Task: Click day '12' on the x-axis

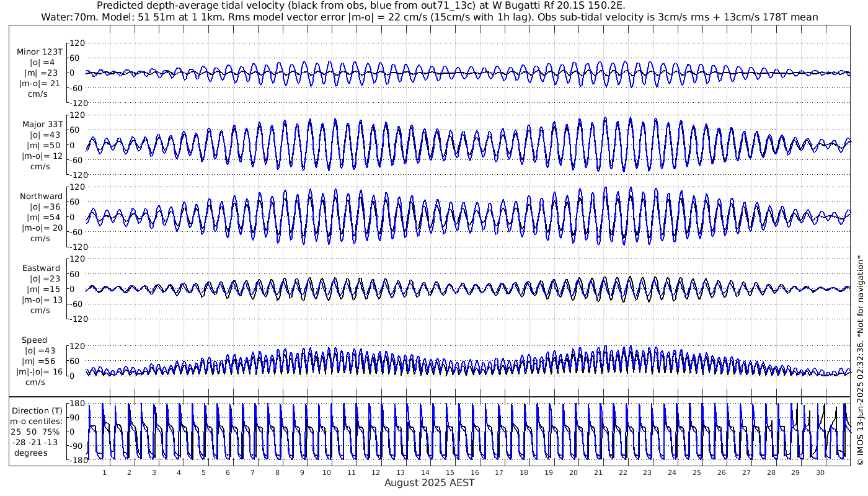Action: 376,472
